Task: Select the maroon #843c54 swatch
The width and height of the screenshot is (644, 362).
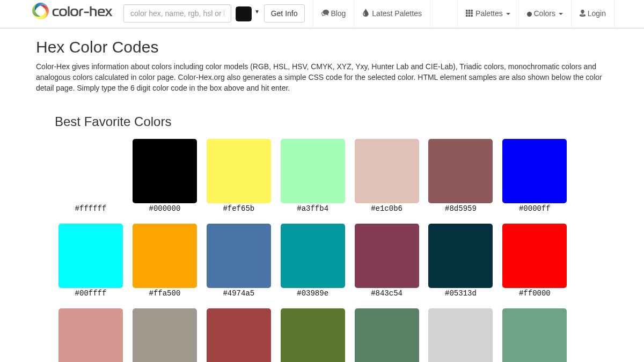Action: 387,256
